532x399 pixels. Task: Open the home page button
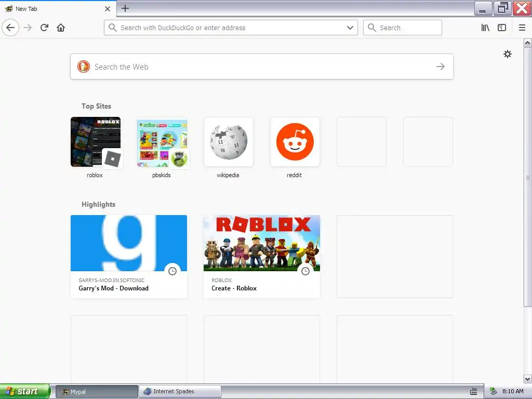[61, 28]
